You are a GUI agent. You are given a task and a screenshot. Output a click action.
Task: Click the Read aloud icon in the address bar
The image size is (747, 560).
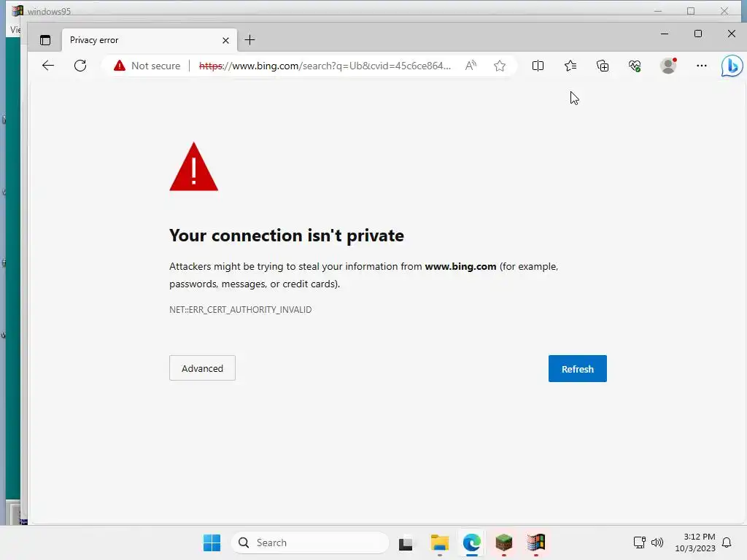471,66
